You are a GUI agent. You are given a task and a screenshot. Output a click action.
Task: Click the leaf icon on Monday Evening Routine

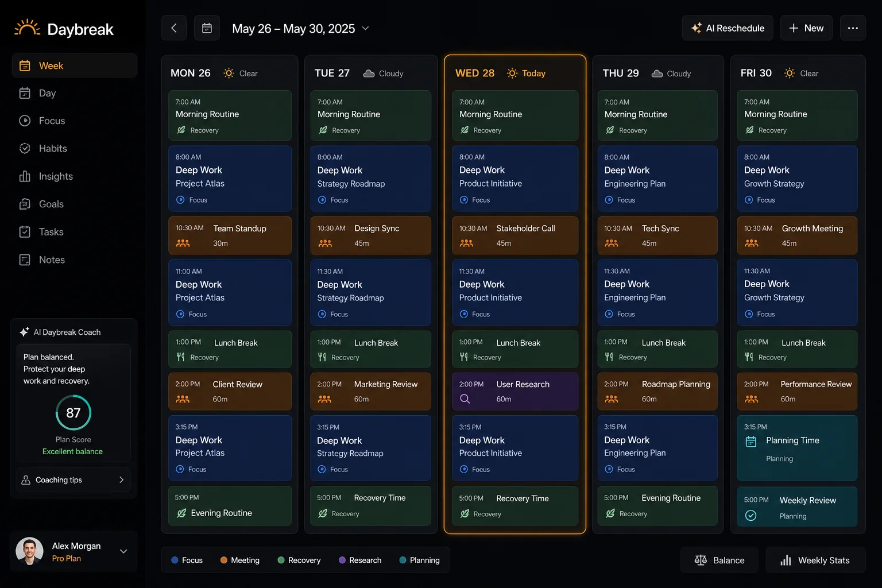[181, 513]
